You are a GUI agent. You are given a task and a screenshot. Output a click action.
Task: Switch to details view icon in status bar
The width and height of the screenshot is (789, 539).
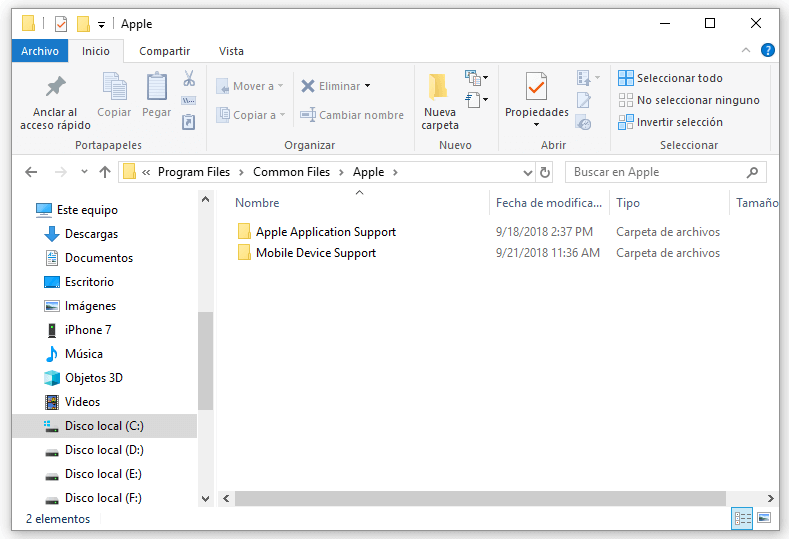(x=742, y=518)
